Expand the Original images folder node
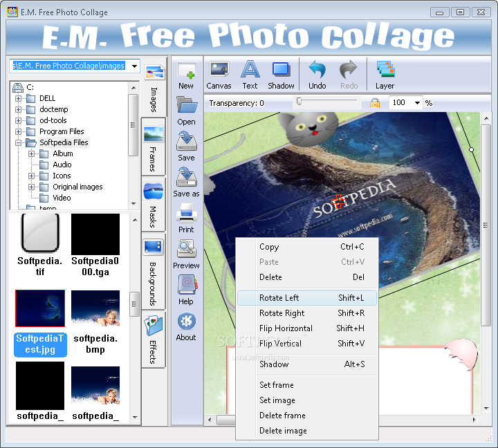The image size is (498, 448). point(31,187)
